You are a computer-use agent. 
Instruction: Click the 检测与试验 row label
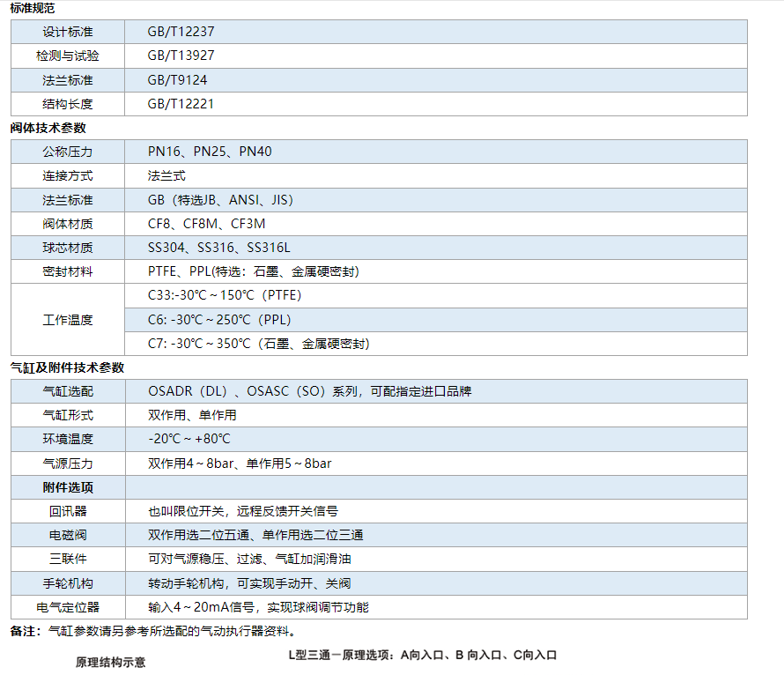pos(68,56)
